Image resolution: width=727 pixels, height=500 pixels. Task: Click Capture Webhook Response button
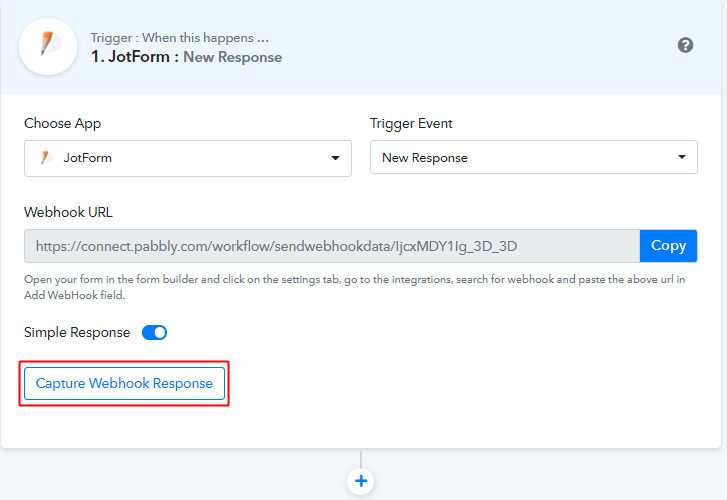124,384
